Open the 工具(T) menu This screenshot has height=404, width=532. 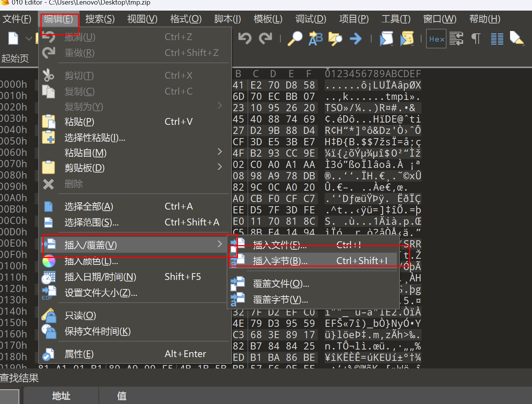(396, 19)
